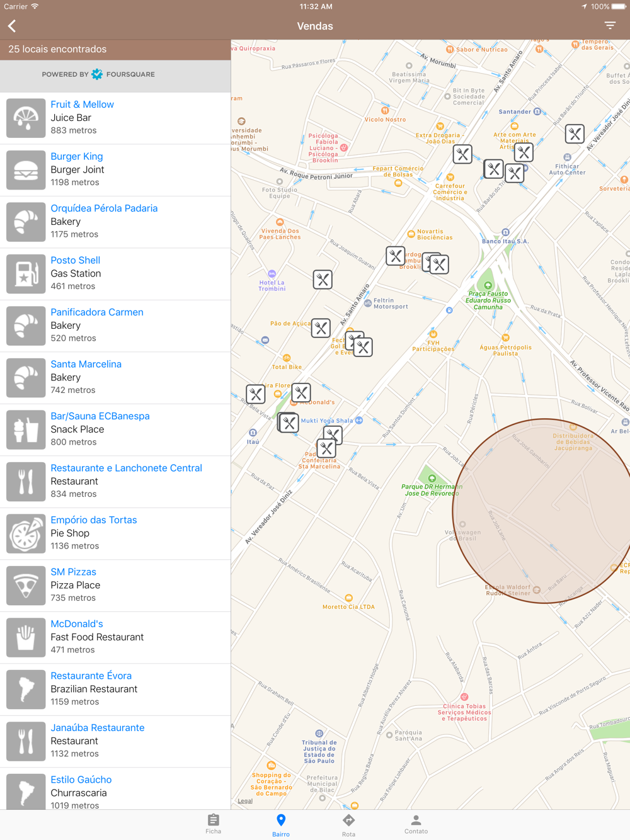Tap 'Pie Shop' category text
Image resolution: width=630 pixels, height=840 pixels.
(x=69, y=533)
